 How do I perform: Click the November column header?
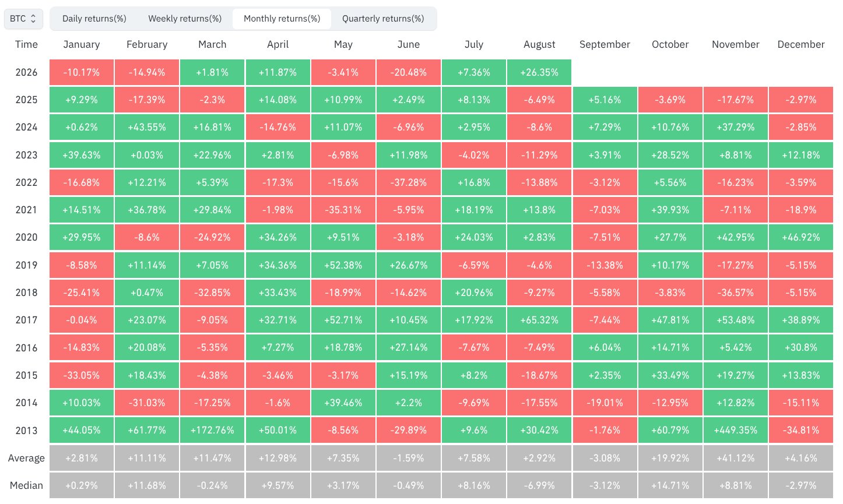click(x=736, y=44)
